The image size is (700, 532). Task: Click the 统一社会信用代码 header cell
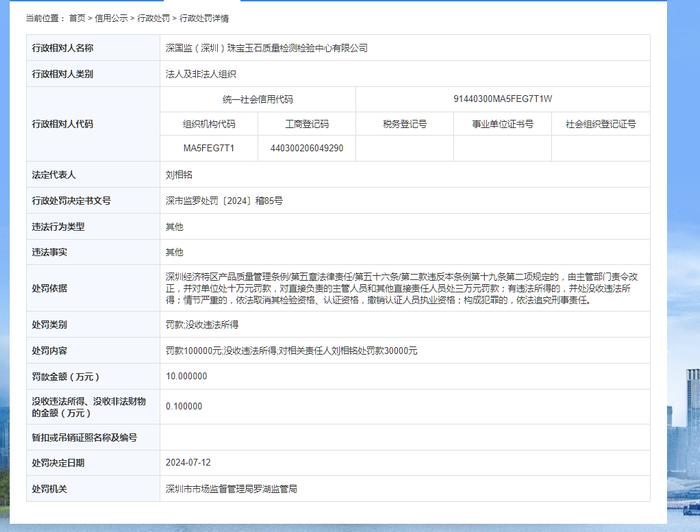pyautogui.click(x=258, y=99)
